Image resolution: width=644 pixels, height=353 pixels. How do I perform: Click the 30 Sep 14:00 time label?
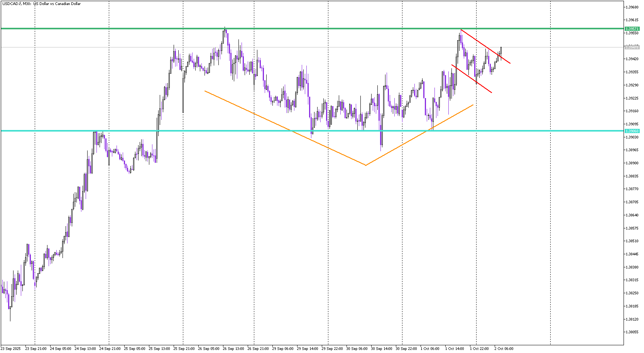point(382,349)
